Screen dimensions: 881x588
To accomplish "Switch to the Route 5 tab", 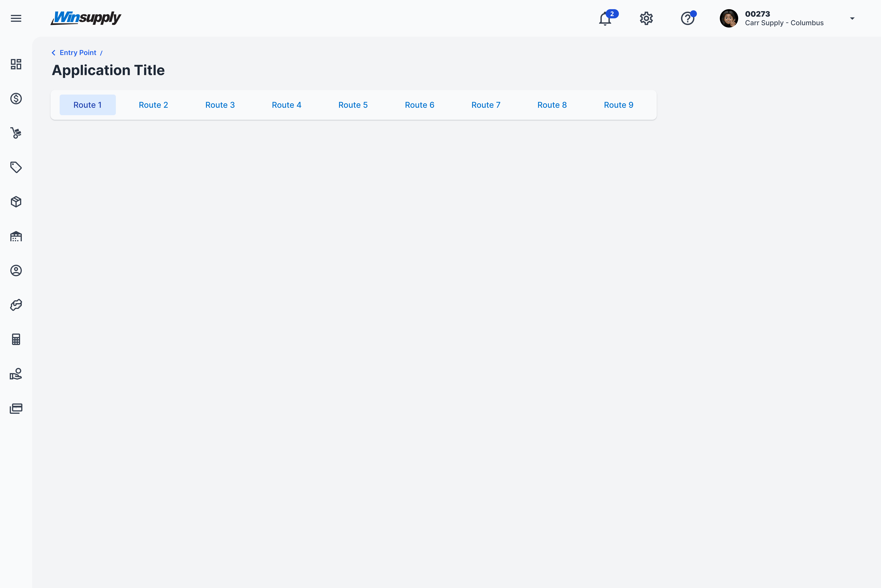I will [x=353, y=105].
